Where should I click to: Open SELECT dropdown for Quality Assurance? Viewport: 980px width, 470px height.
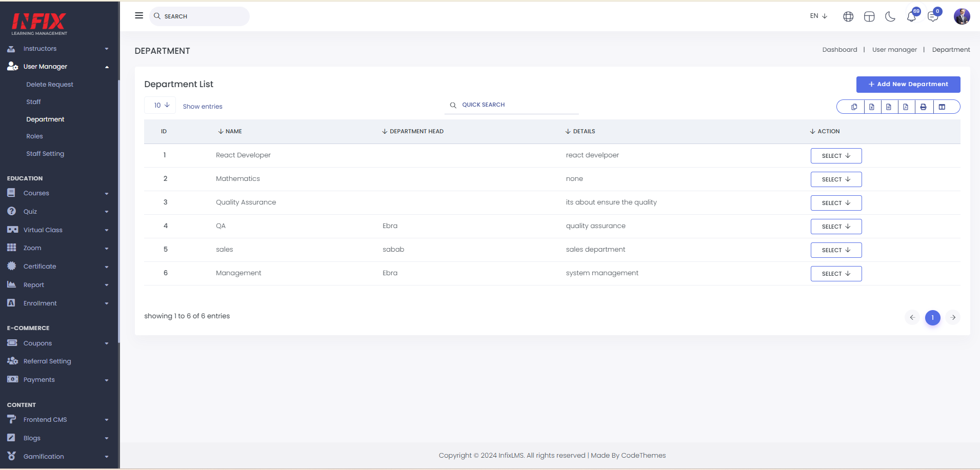[x=836, y=203]
